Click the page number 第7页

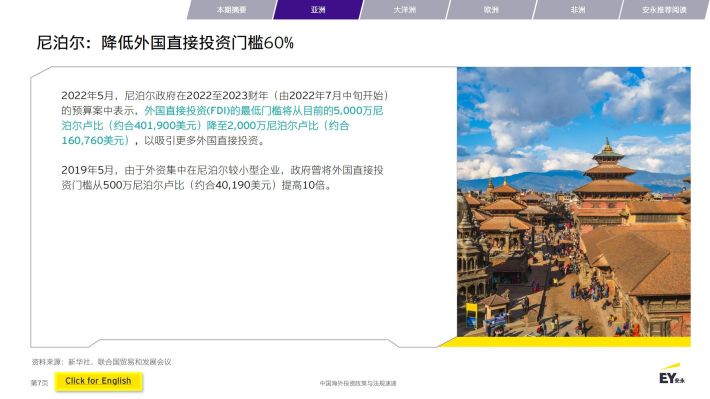(39, 383)
